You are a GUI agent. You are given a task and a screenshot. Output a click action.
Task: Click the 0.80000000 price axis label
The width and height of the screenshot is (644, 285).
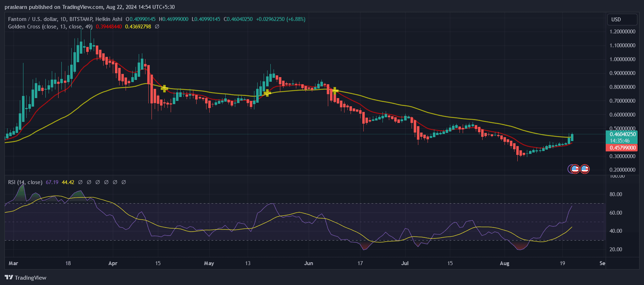[x=622, y=87]
